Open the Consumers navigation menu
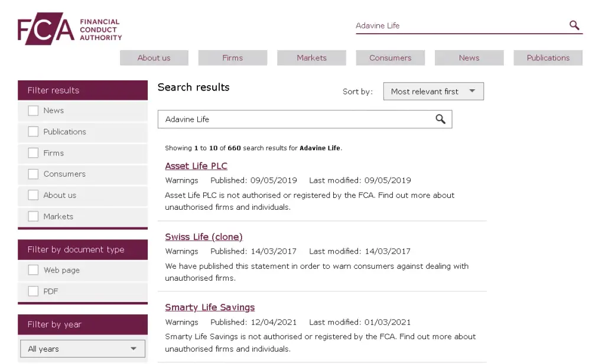605x364 pixels. point(390,58)
